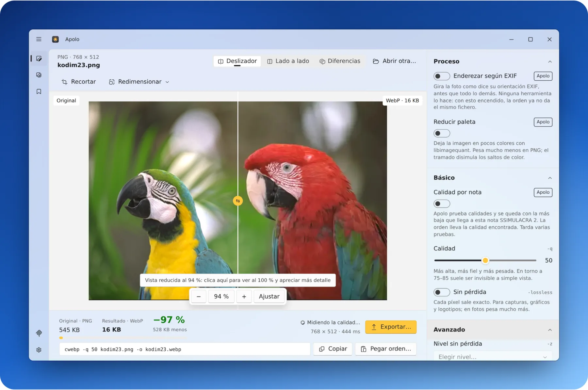Open the Redimensionar dropdown
The height and width of the screenshot is (390, 588).
(139, 82)
